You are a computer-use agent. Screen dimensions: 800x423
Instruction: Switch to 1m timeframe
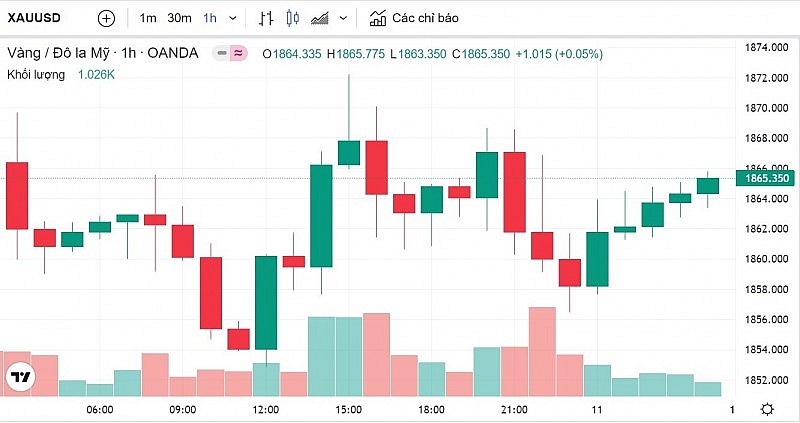coord(148,18)
